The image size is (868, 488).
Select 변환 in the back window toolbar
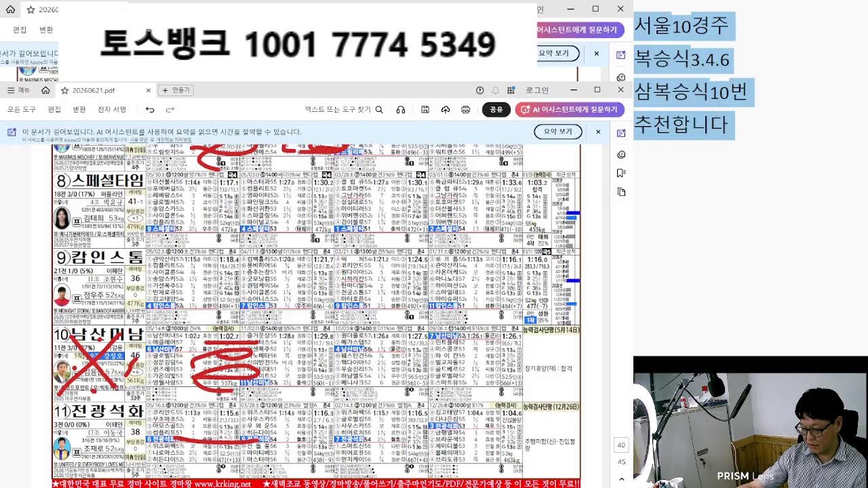click(x=46, y=30)
